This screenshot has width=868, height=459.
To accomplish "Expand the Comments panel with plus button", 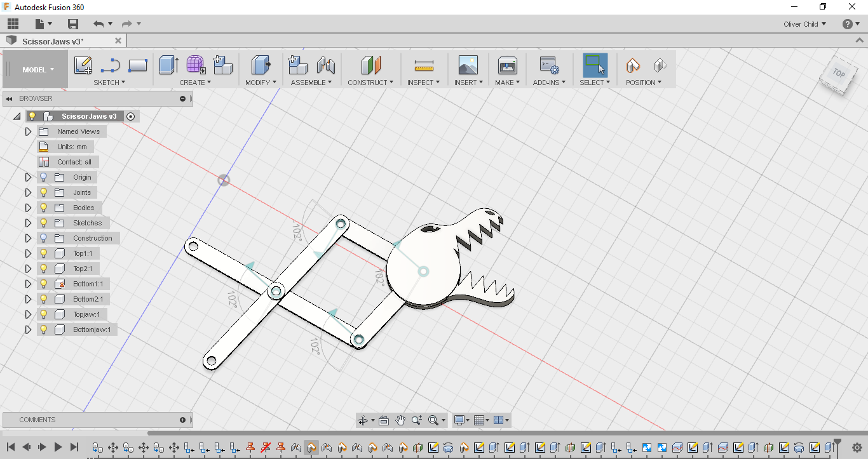I will click(x=183, y=420).
